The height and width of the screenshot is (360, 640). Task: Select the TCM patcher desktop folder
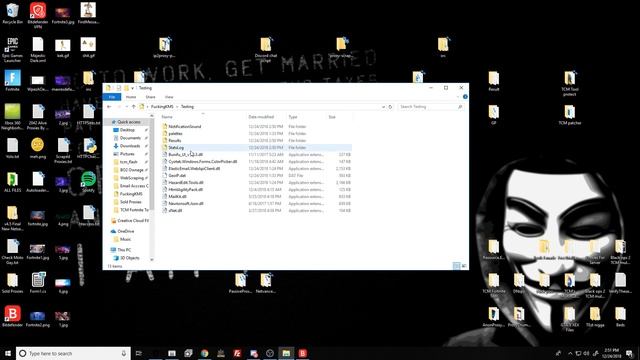[569, 114]
